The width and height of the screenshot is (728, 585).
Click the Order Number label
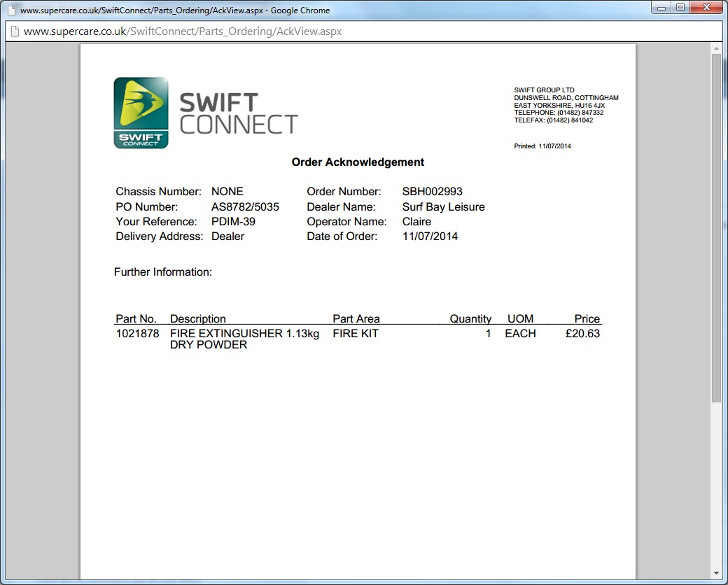[x=344, y=191]
